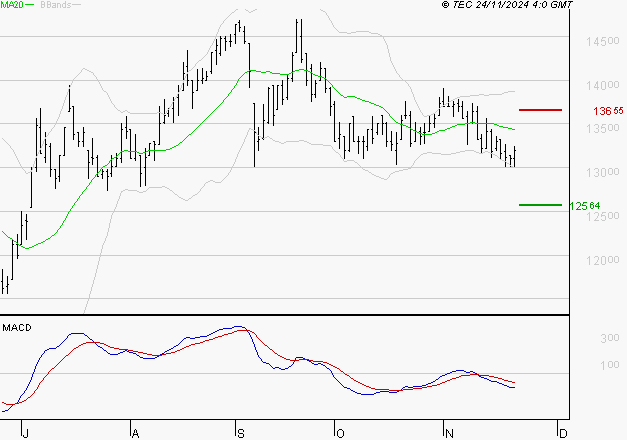Click the A month marker on time axis
Image resolution: width=627 pixels, height=440 pixels.
click(135, 433)
